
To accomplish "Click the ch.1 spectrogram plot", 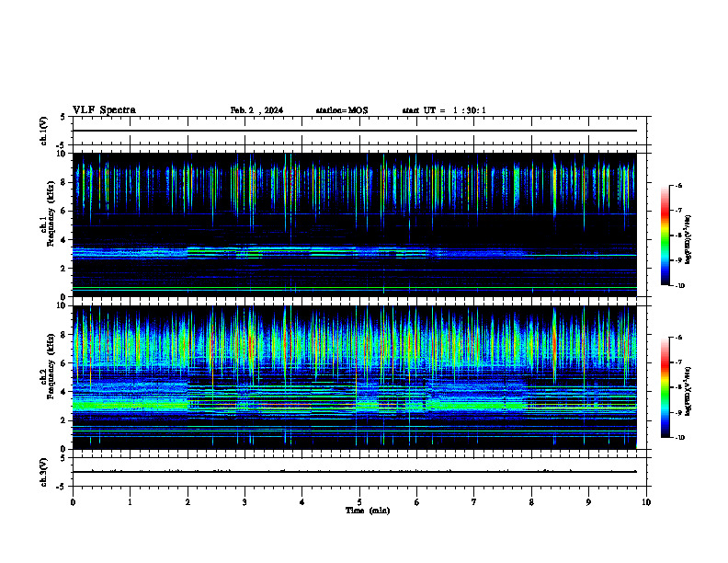I will click(x=355, y=224).
